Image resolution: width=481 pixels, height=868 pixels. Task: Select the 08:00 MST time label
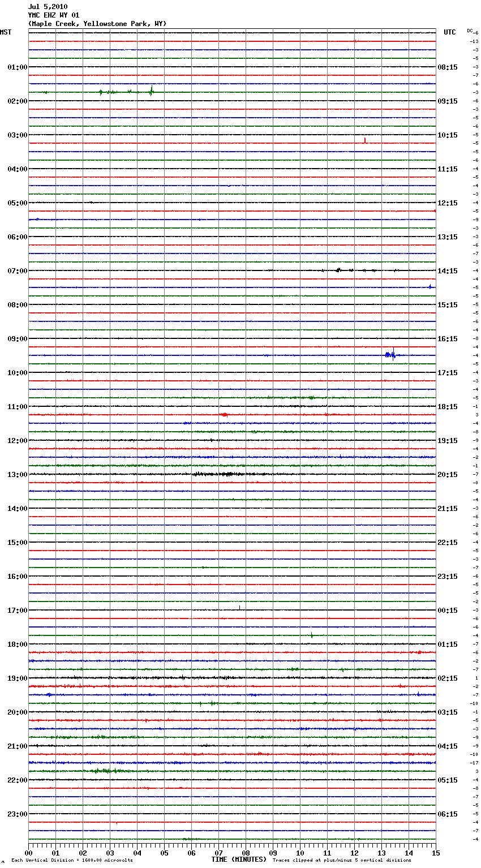click(x=18, y=305)
